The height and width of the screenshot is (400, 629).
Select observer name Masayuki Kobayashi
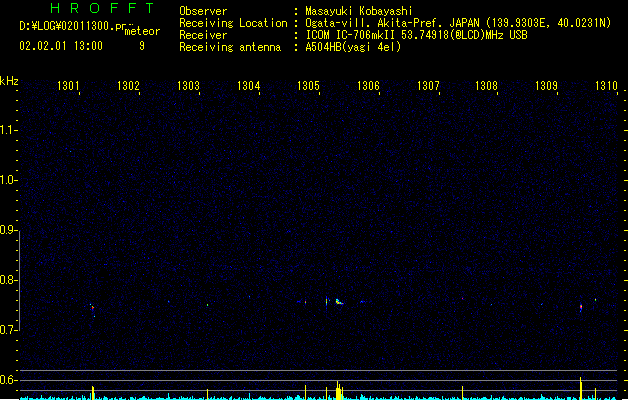pos(359,11)
